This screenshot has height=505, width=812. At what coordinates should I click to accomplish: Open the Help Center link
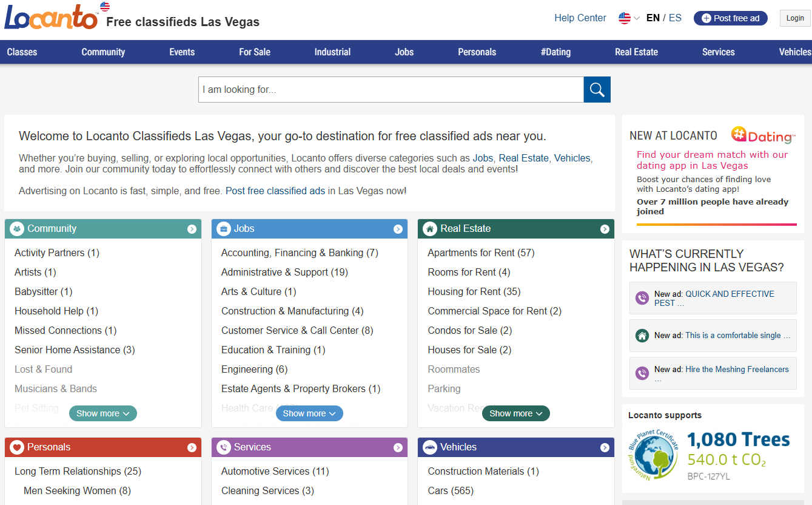tap(580, 18)
